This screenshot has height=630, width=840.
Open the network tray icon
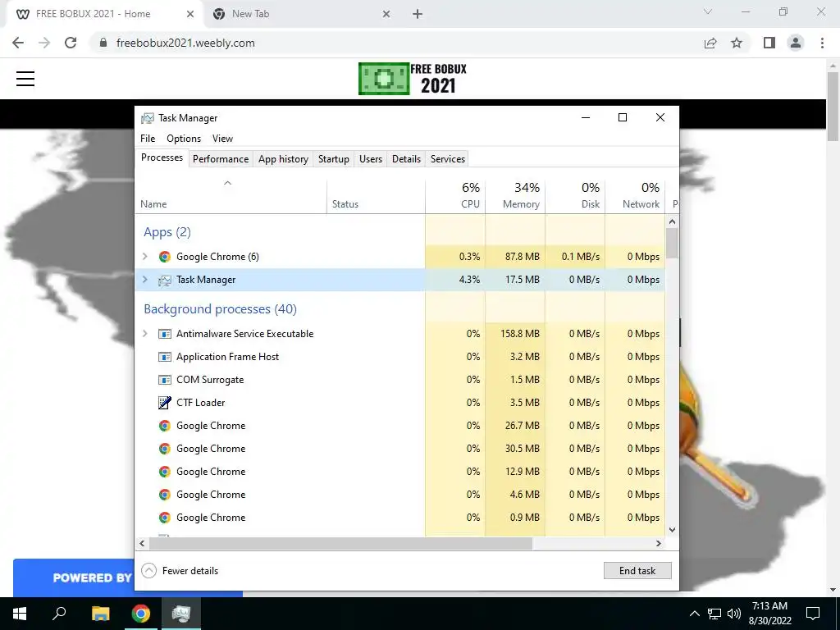tap(714, 614)
